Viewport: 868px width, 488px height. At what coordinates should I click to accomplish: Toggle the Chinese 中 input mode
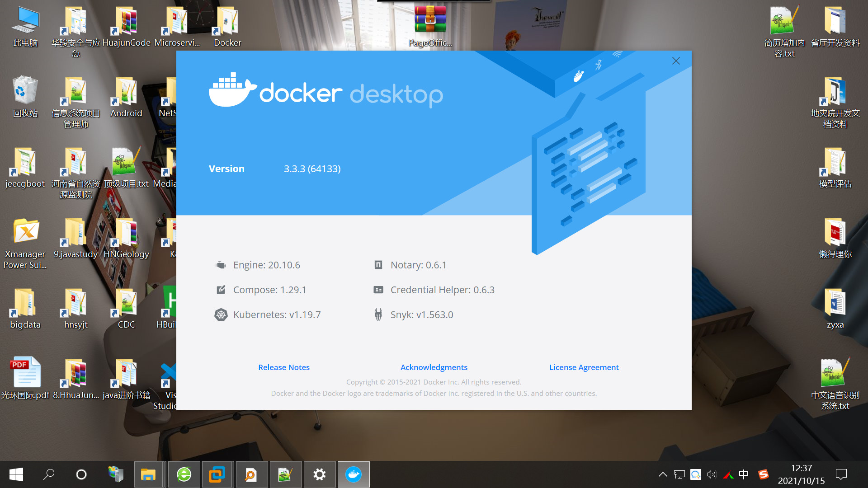click(744, 474)
